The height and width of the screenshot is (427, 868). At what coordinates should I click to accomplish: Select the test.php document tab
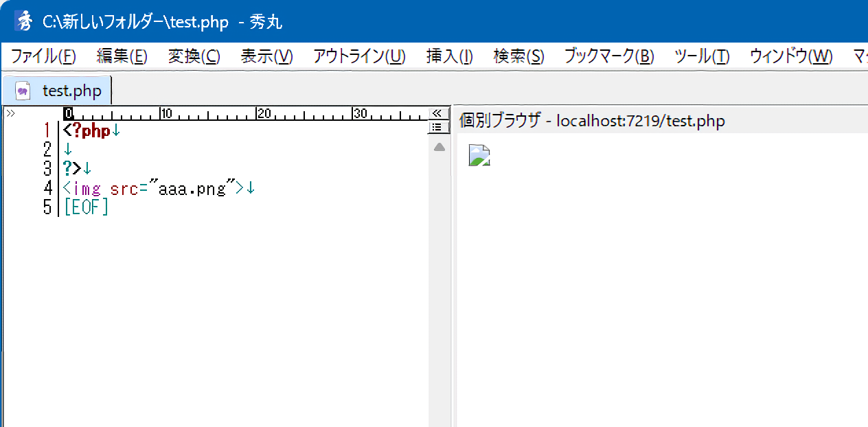pyautogui.click(x=71, y=90)
